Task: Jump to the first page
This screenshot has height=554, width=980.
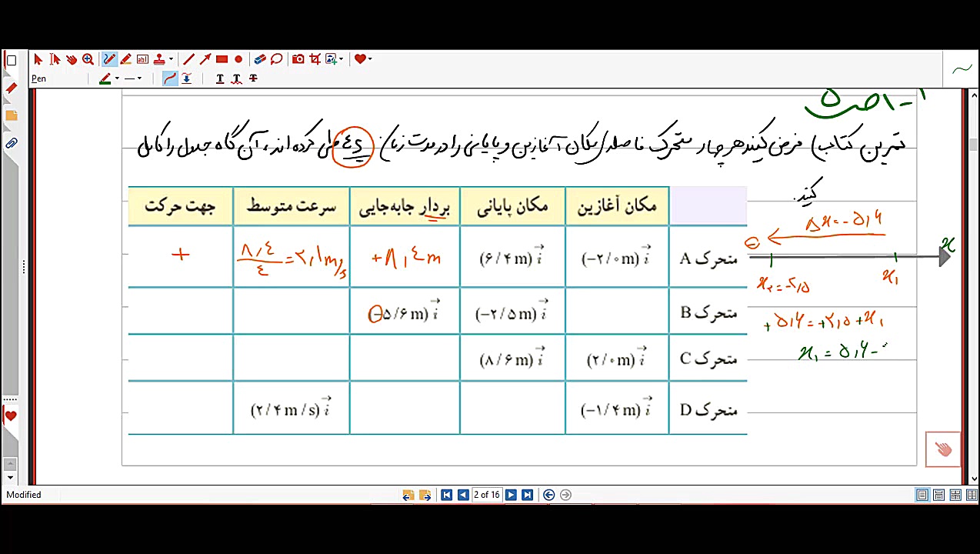Action: tap(447, 495)
